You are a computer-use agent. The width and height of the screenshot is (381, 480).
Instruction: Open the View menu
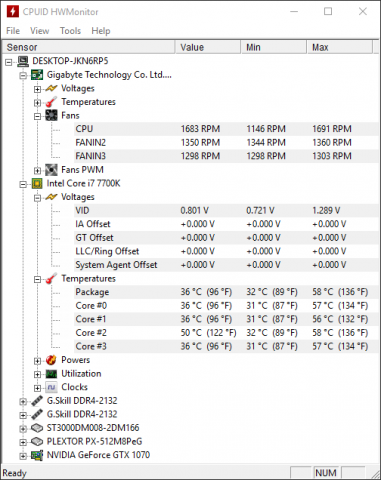click(x=39, y=31)
